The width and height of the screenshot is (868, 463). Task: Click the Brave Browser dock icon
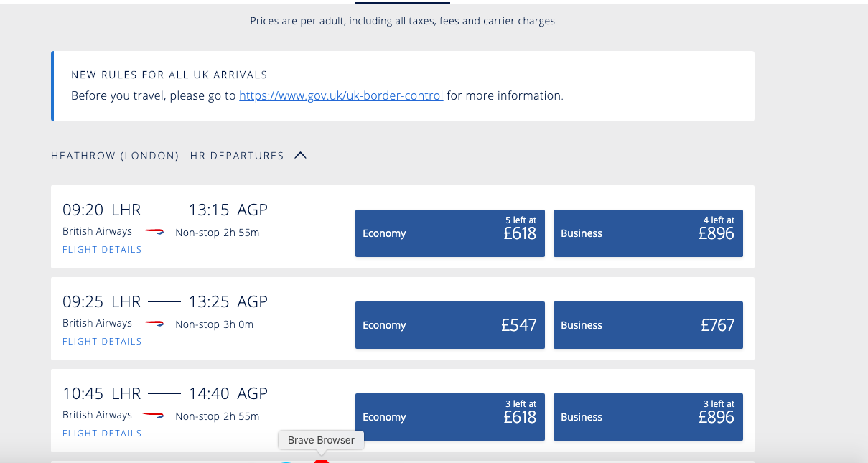point(321,460)
